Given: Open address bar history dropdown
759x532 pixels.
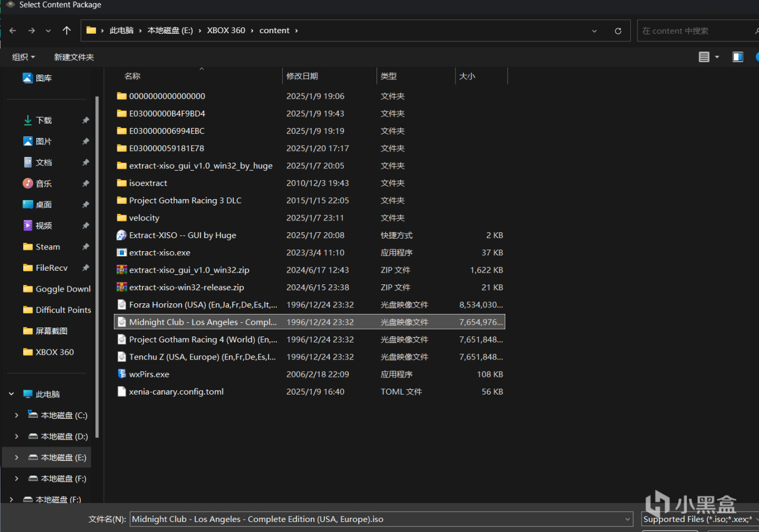Looking at the screenshot, I should click(x=594, y=31).
